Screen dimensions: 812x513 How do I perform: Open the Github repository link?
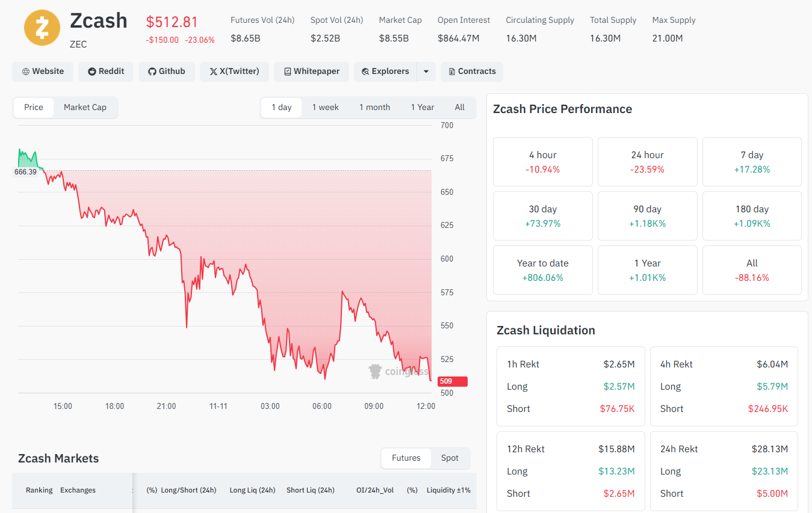click(167, 72)
